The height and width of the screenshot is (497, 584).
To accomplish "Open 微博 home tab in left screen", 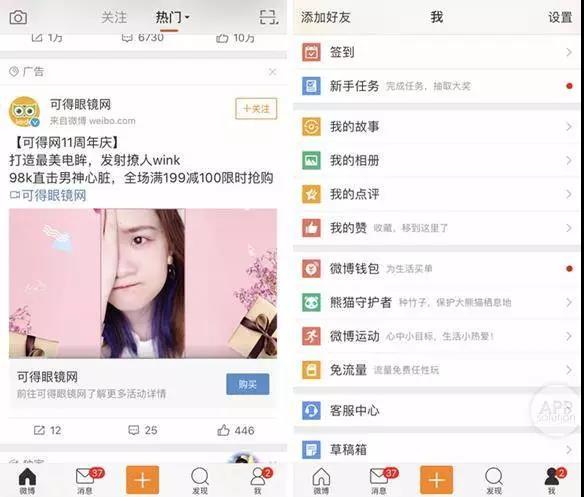I will (x=27, y=481).
